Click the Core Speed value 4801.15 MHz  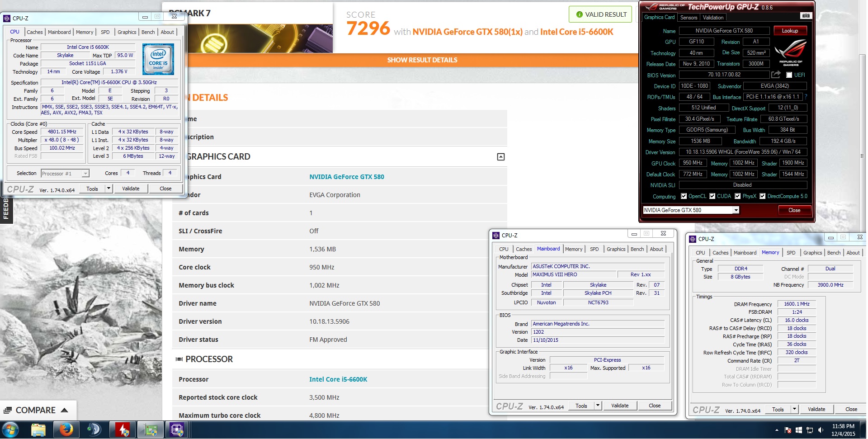(x=62, y=132)
